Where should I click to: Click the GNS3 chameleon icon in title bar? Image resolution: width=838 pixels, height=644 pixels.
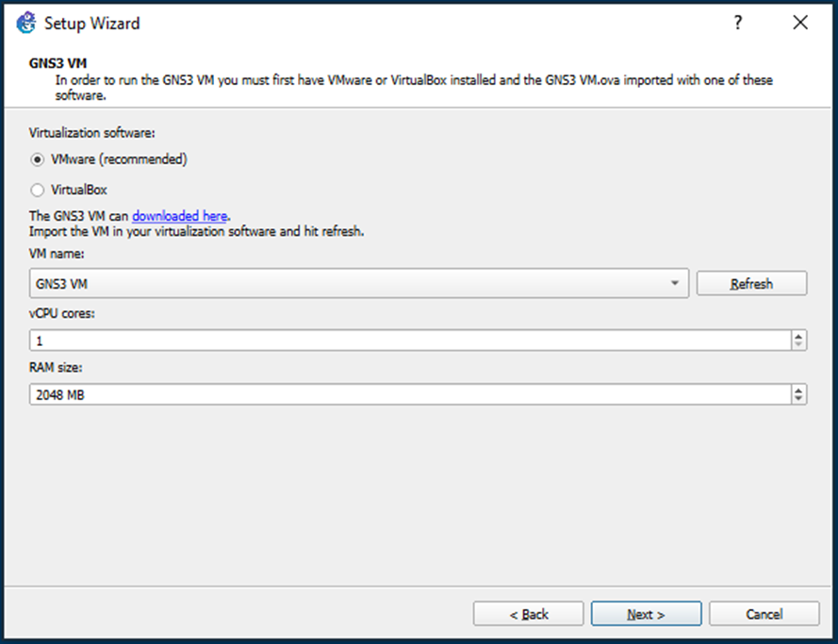25,23
